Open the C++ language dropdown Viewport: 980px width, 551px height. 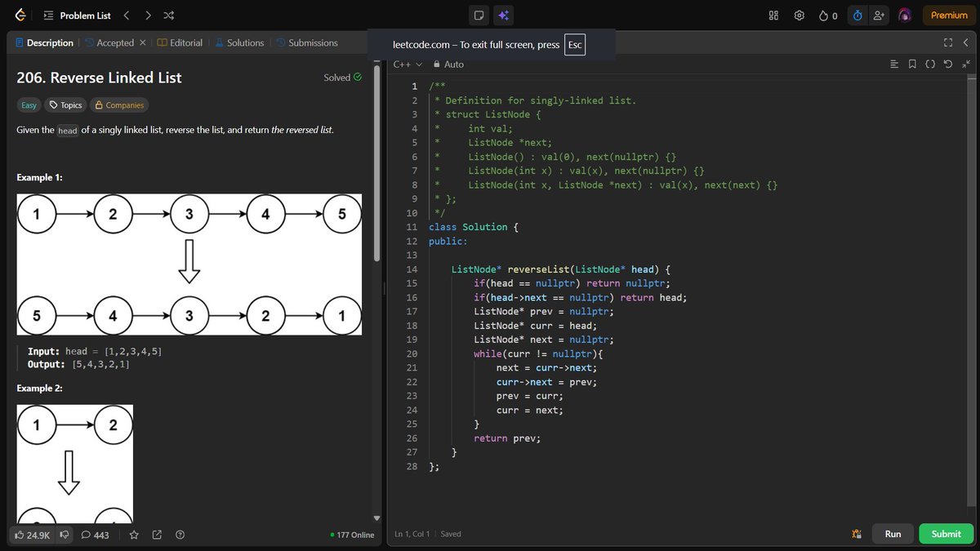[408, 64]
